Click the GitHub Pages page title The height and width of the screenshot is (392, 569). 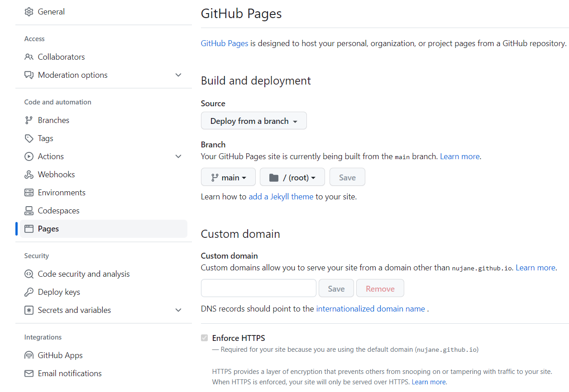point(241,14)
